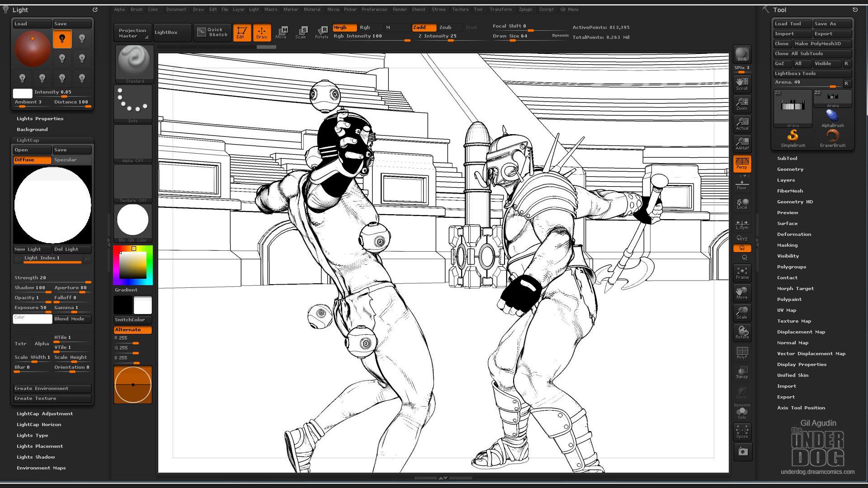Activate the Draw mode icon

pos(262,32)
